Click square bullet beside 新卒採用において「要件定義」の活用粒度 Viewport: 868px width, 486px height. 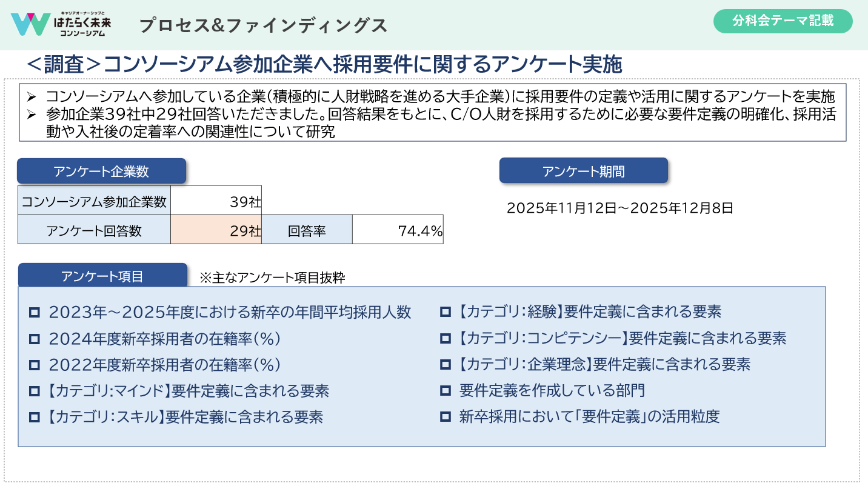coord(446,417)
